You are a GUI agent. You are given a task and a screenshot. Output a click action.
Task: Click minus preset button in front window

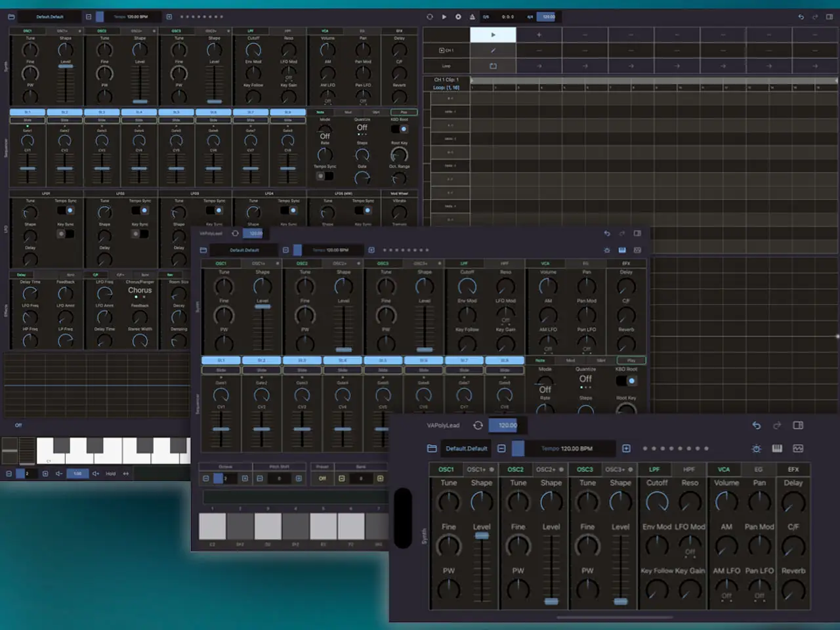click(501, 448)
